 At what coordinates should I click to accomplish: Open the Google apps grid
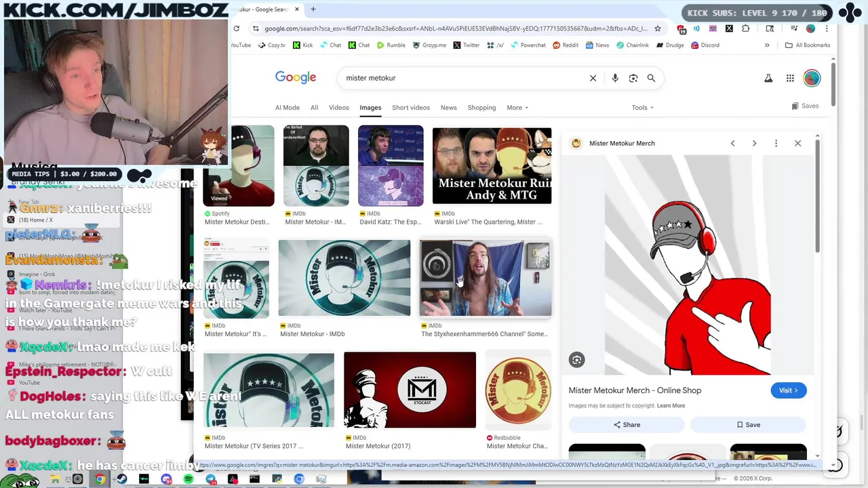pyautogui.click(x=790, y=78)
